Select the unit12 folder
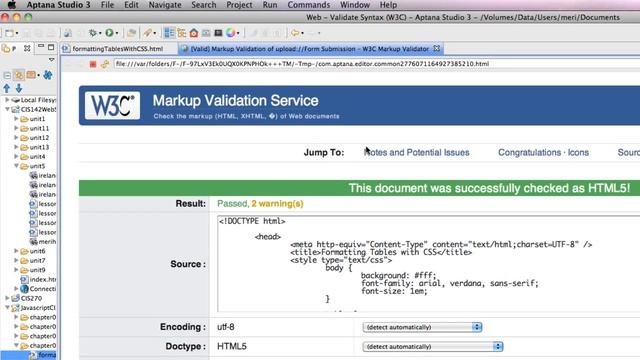This screenshot has height=360, width=640. pos(39,138)
